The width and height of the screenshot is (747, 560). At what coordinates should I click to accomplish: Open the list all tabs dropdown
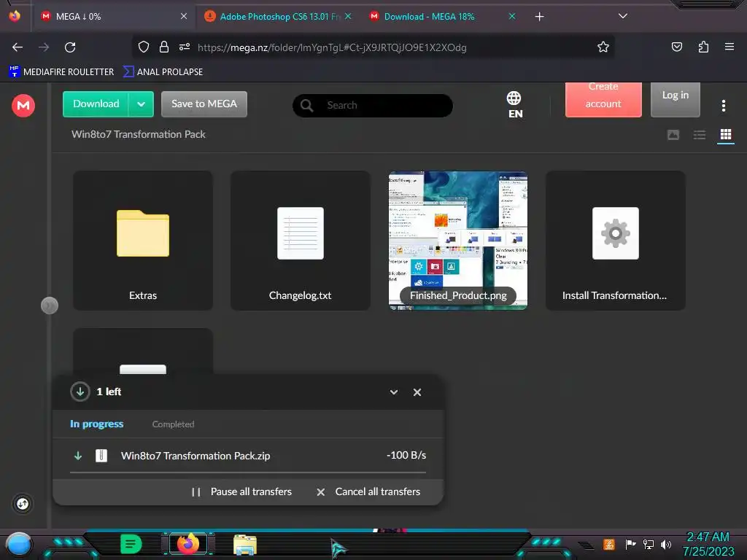click(623, 16)
